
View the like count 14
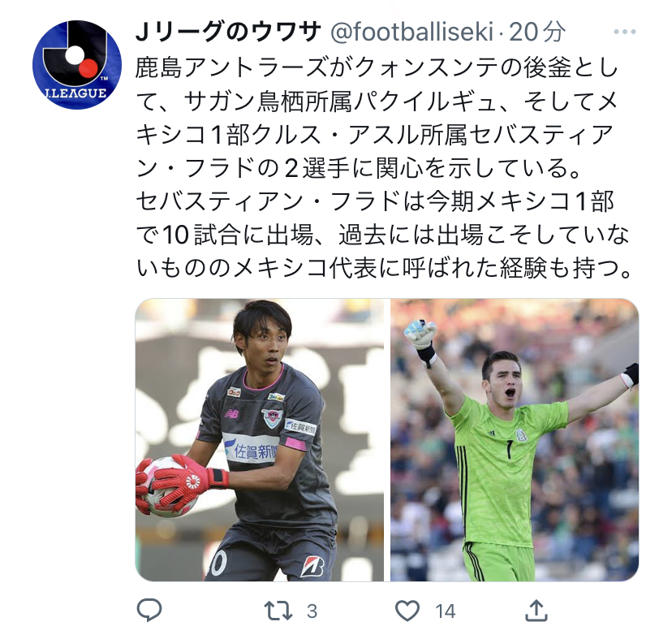[445, 611]
